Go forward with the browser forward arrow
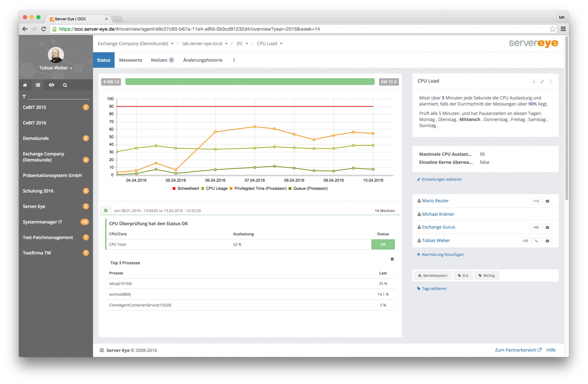The height and width of the screenshot is (384, 588). pyautogui.click(x=34, y=29)
